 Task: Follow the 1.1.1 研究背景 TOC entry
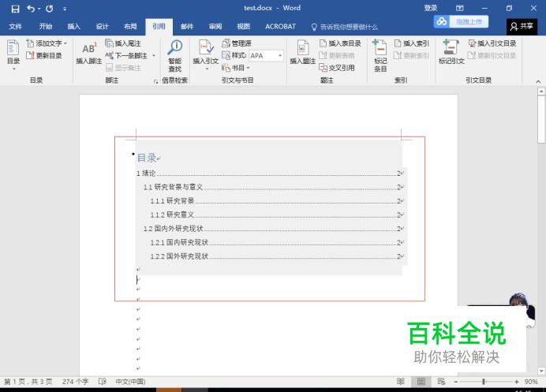(277, 201)
